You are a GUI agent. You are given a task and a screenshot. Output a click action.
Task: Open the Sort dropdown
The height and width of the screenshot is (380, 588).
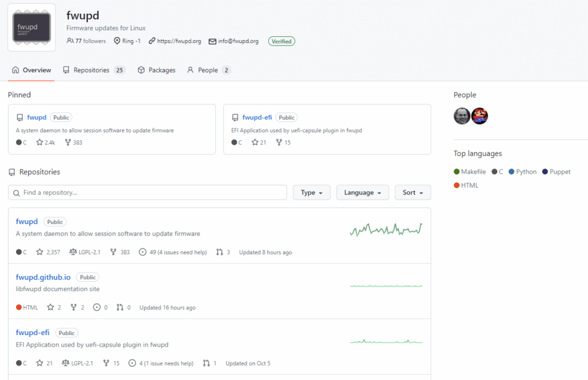click(412, 193)
